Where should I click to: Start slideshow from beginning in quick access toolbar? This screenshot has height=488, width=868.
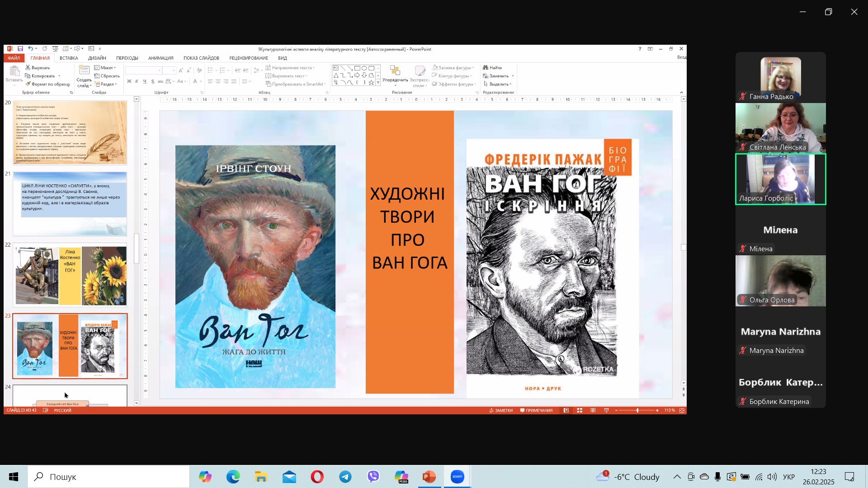[55, 49]
